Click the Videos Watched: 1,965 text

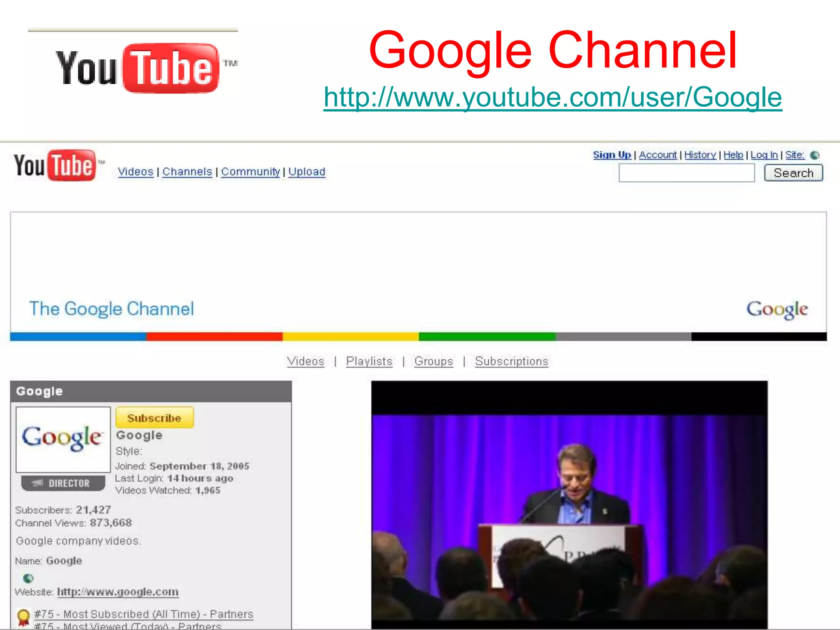[168, 490]
